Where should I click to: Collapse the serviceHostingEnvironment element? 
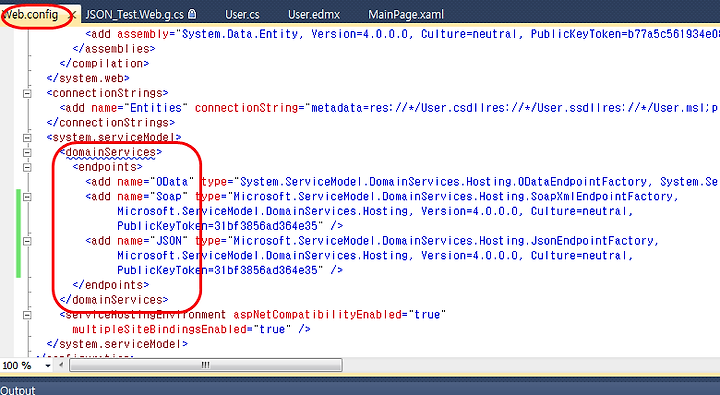coord(27,315)
